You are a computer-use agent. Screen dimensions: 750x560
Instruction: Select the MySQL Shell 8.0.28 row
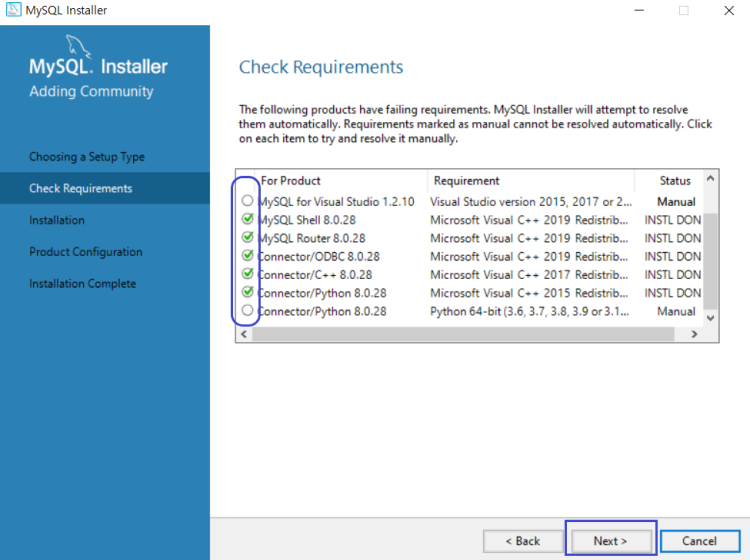coord(470,220)
